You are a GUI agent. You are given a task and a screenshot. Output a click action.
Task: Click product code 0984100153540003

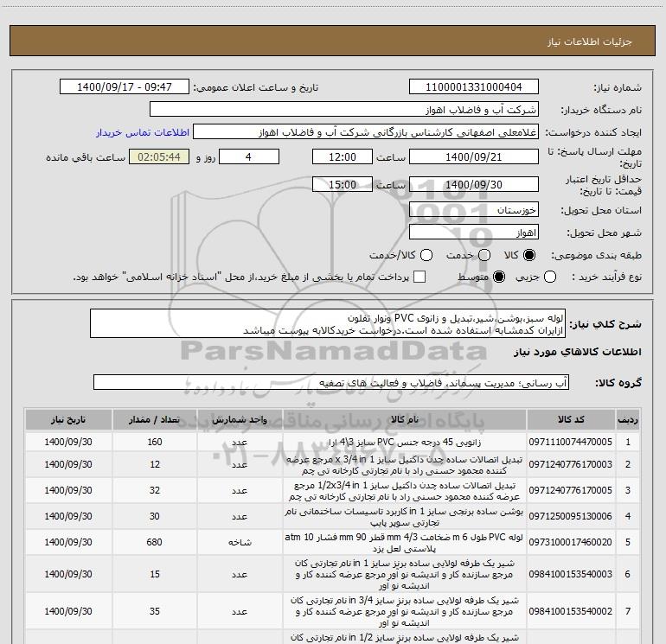click(571, 574)
